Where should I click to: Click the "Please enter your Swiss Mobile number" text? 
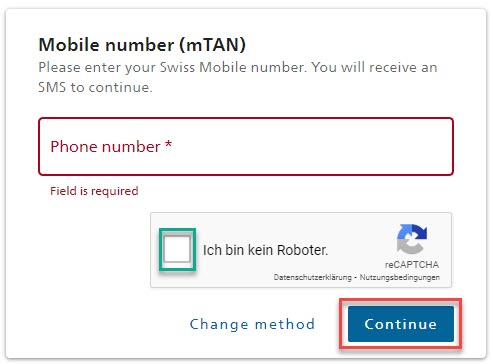pyautogui.click(x=172, y=68)
